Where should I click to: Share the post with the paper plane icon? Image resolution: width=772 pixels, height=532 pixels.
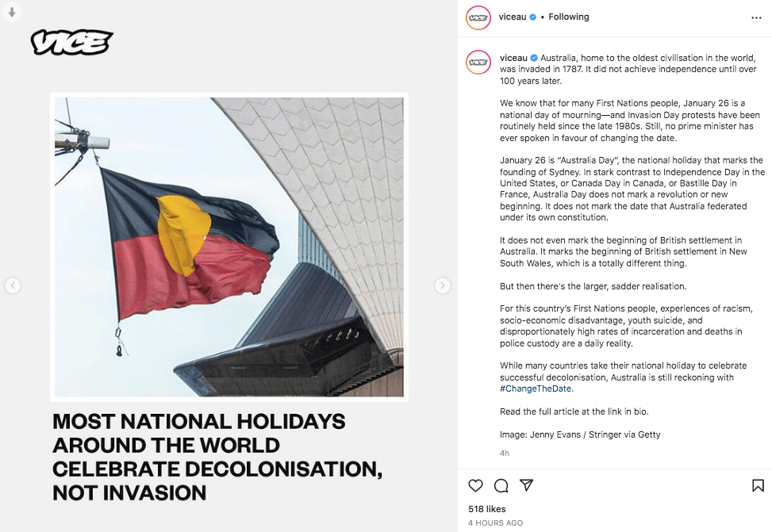click(x=526, y=485)
